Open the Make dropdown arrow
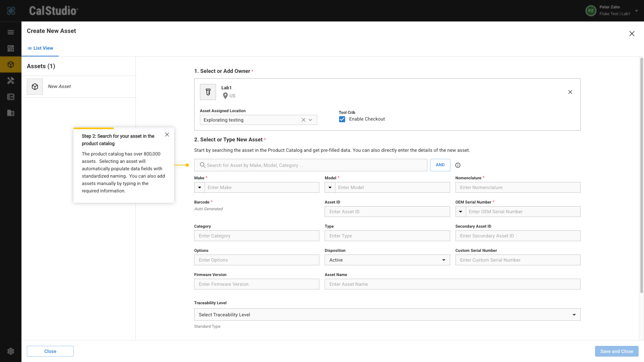Screen dimensions: 644x362 point(200,187)
